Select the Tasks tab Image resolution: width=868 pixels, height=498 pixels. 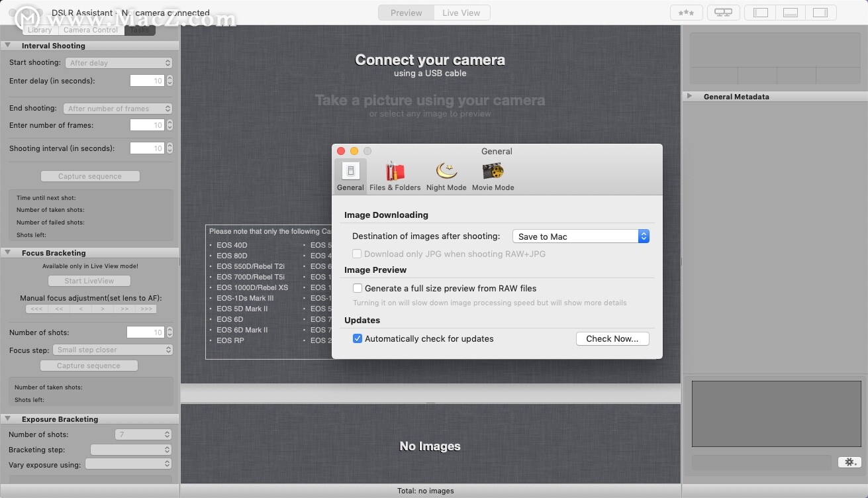(140, 30)
